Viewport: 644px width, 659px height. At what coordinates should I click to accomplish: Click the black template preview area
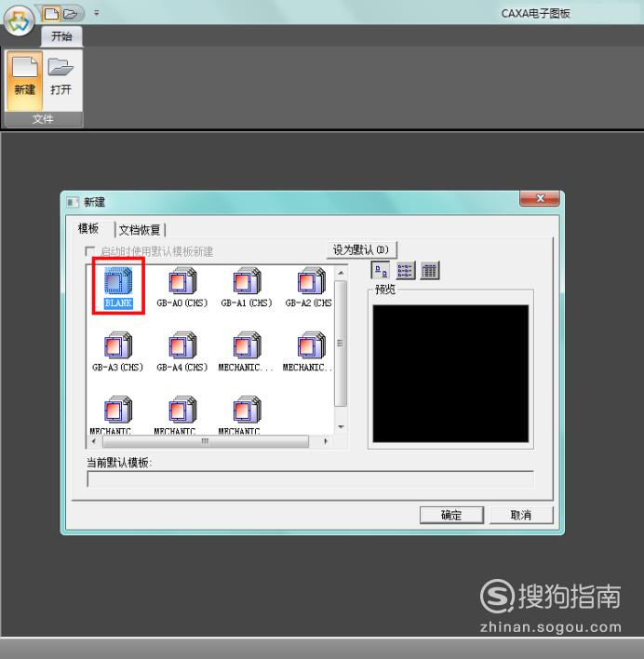click(x=450, y=373)
